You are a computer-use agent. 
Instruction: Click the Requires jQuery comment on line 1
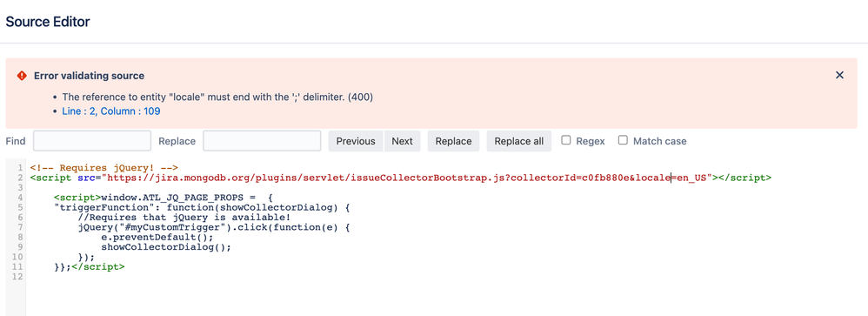pos(103,167)
